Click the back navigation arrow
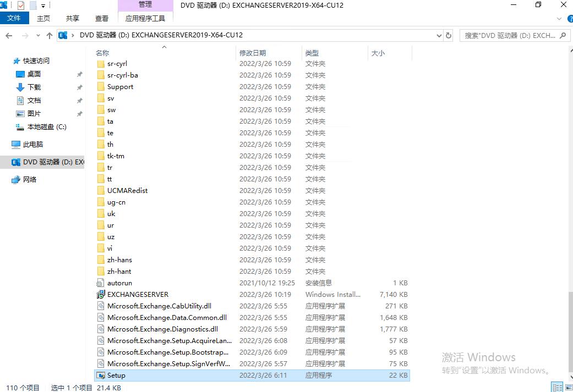This screenshot has height=392, width=573. click(x=9, y=35)
